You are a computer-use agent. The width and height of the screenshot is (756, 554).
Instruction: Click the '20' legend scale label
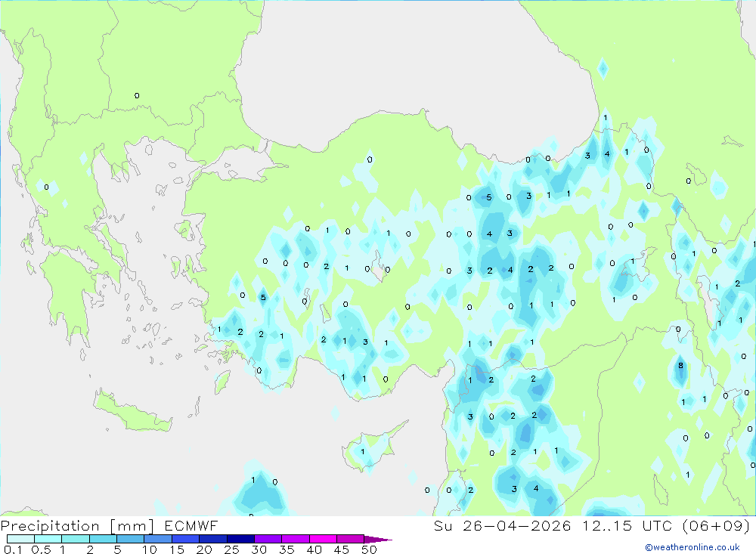[204, 549]
